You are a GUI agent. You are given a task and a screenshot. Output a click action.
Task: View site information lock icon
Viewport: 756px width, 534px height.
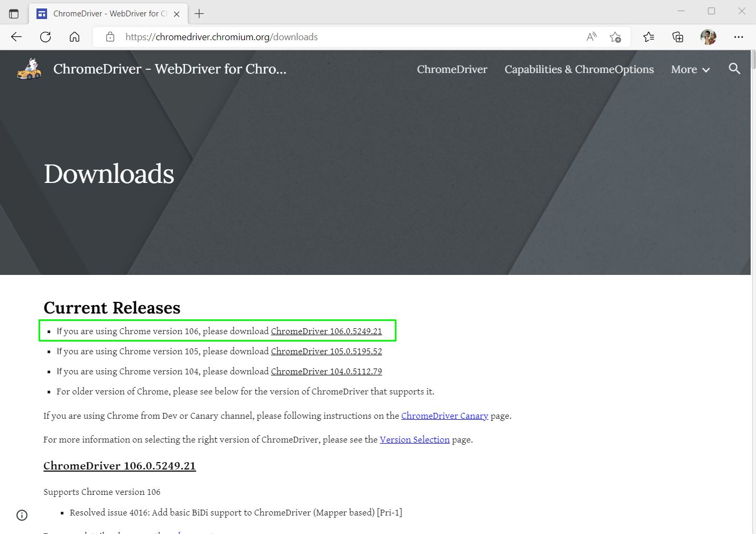click(110, 37)
